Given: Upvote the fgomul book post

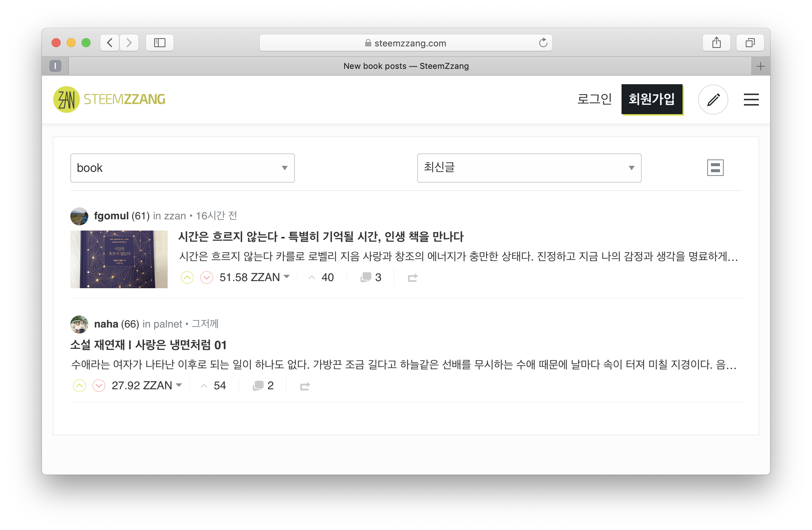Looking at the screenshot, I should point(187,277).
